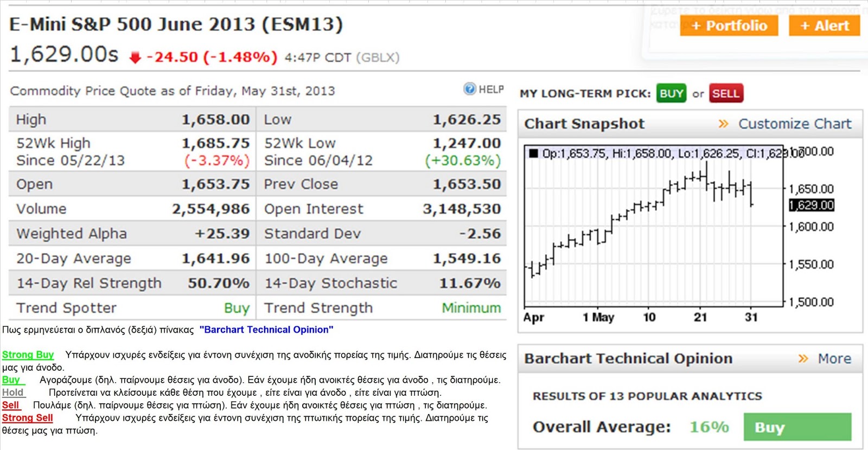The image size is (868, 450).
Task: Click the 14-Day Stochastic value 11.67%
Action: [470, 283]
